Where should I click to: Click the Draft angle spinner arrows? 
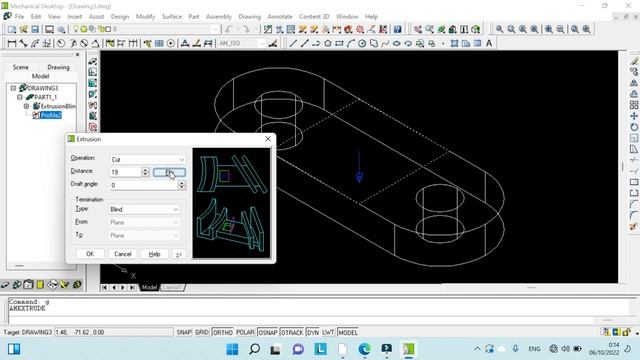click(x=182, y=185)
